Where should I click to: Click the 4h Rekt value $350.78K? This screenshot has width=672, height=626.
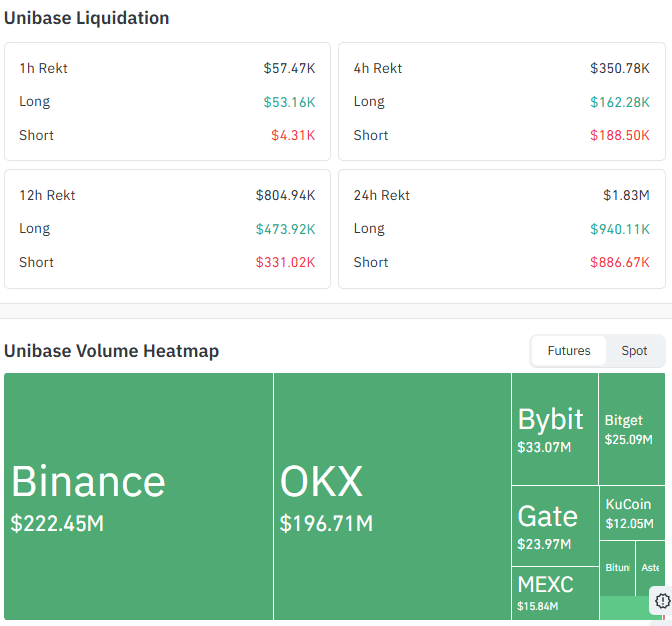[620, 68]
